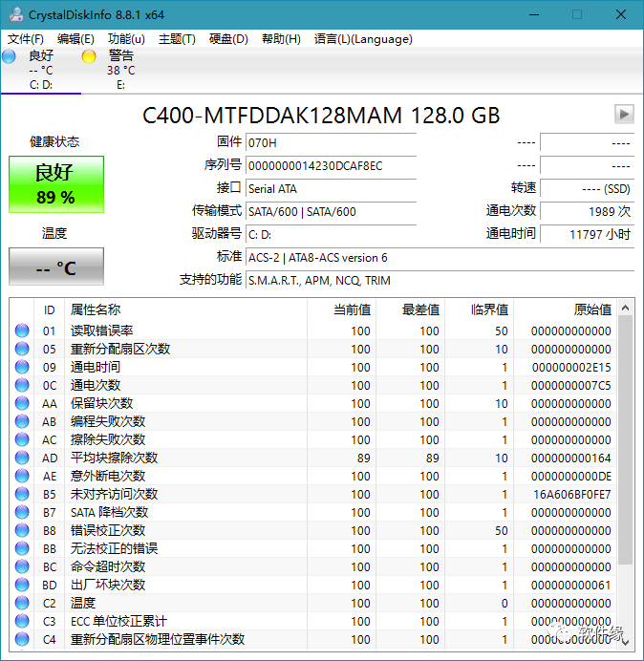Click the status orb of attribute BB

pyautogui.click(x=22, y=548)
